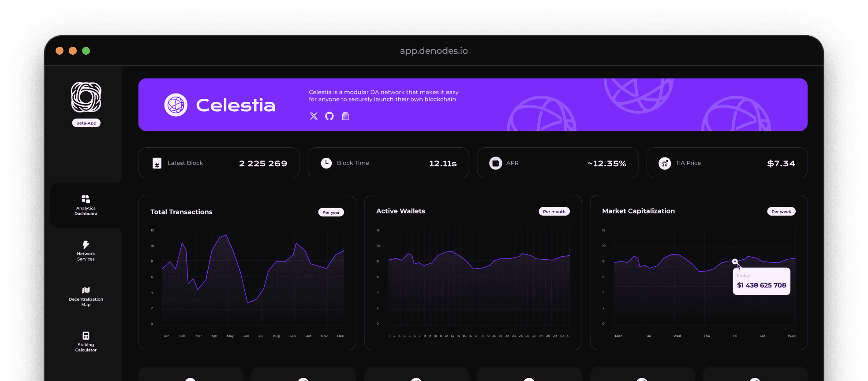Click the $1 438 625 708 tooltip value
Viewport: 868px width, 381px height.
coord(761,285)
